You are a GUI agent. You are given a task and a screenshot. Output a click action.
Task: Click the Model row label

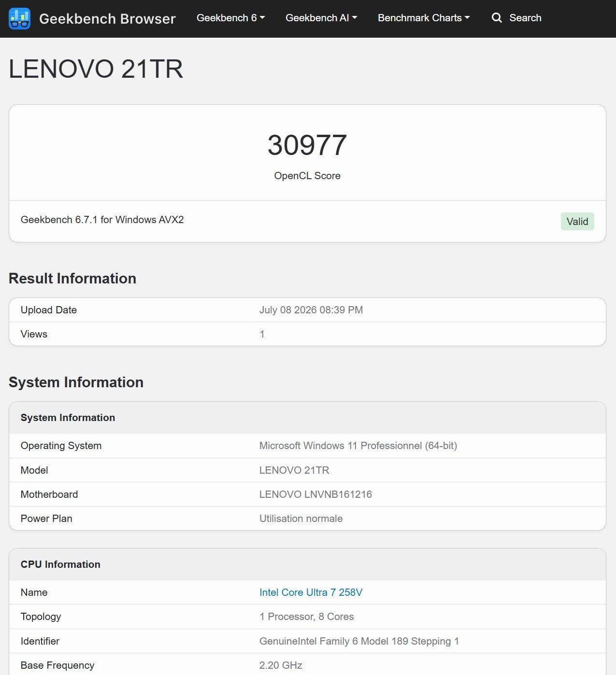34,470
